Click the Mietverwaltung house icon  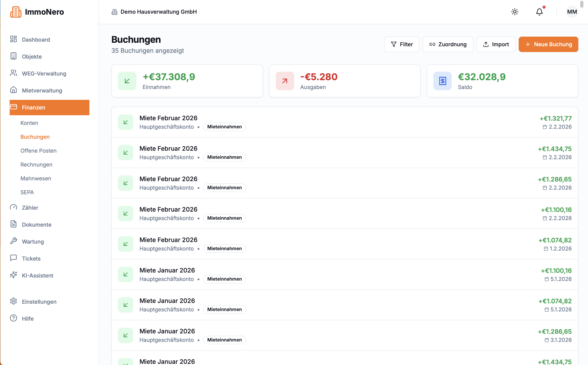[x=13, y=90]
